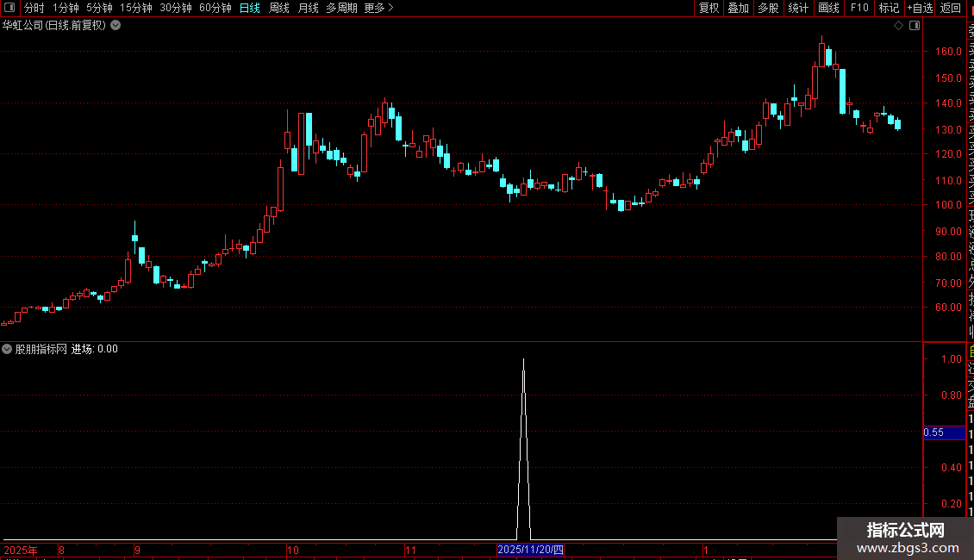This screenshot has height=560, width=974.
Task: Add stock with +自选 button
Action: pyautogui.click(x=920, y=8)
